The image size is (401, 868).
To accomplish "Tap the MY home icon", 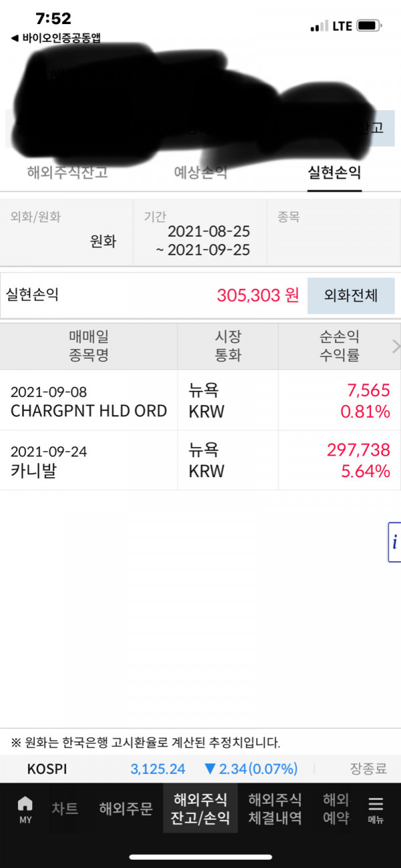I will [25, 809].
